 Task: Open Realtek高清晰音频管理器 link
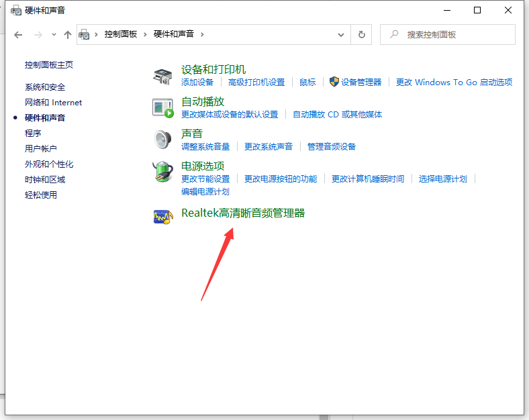[243, 213]
